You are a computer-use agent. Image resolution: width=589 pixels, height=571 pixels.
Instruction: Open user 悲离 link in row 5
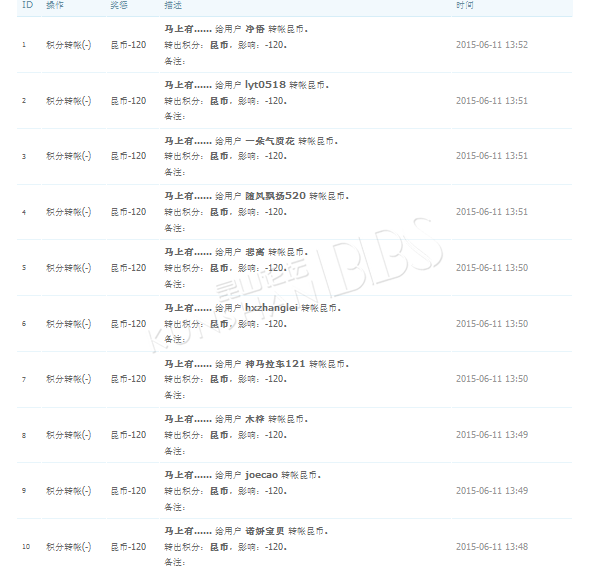[x=255, y=252]
